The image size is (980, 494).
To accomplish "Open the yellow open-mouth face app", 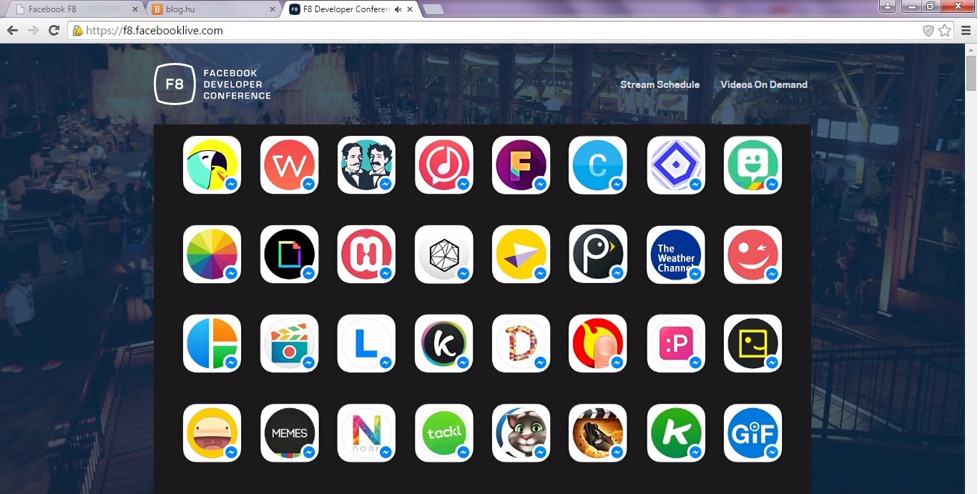I will [212, 433].
